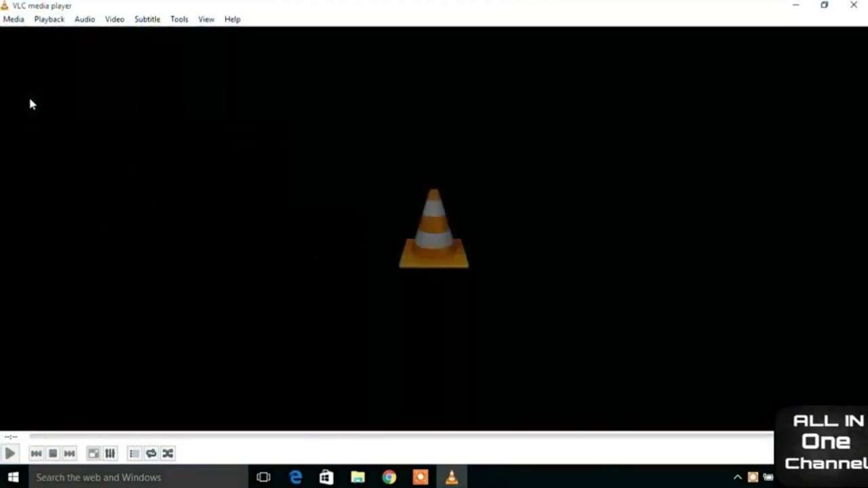
Task: Expand hidden system tray icons
Action: point(738,477)
